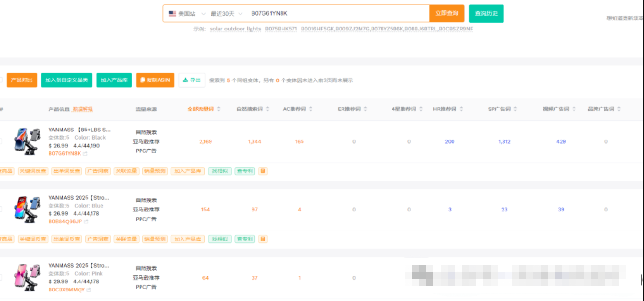Sort by 4星推荐词 column arrows
The height and width of the screenshot is (301, 644).
click(421, 109)
